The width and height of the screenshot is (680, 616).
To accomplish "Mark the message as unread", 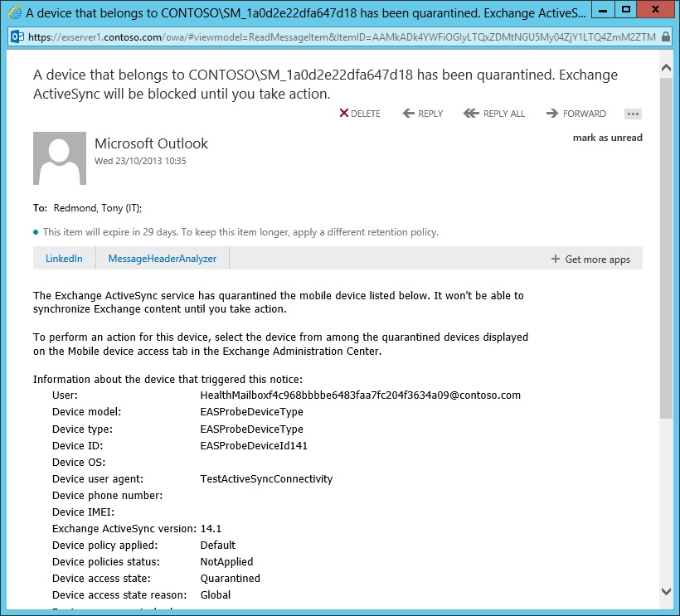I will tap(607, 138).
